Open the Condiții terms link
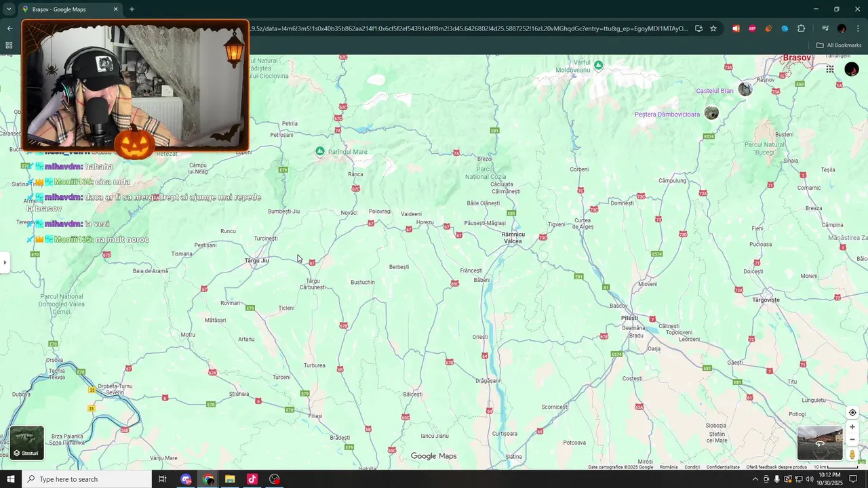 click(x=692, y=467)
